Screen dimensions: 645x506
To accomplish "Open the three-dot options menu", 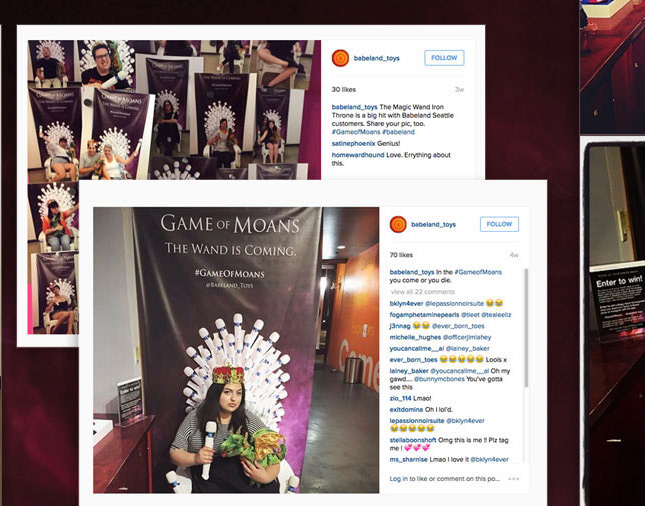I will point(513,479).
